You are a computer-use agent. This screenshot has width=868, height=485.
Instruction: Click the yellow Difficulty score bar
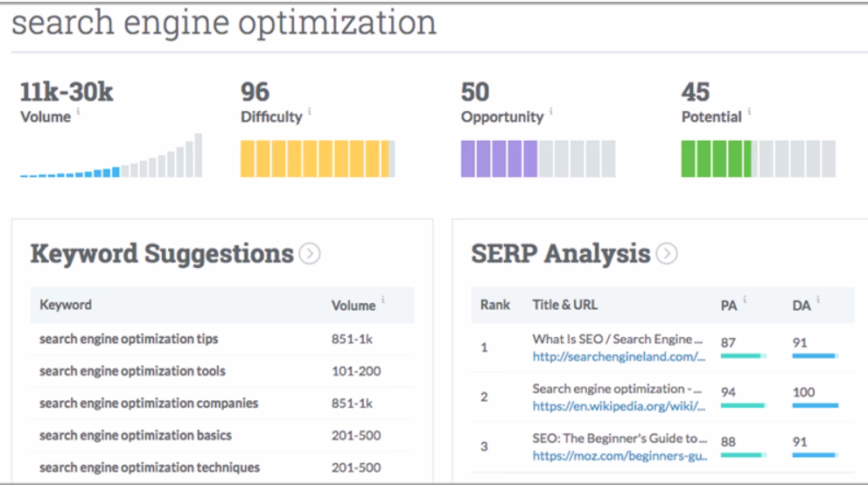coord(317,158)
